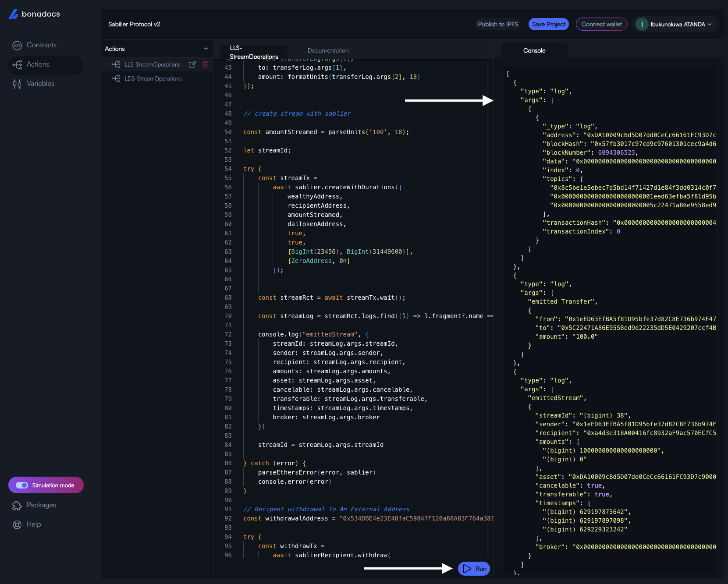Open the Contracts section
The width and height of the screenshot is (728, 584).
click(42, 45)
